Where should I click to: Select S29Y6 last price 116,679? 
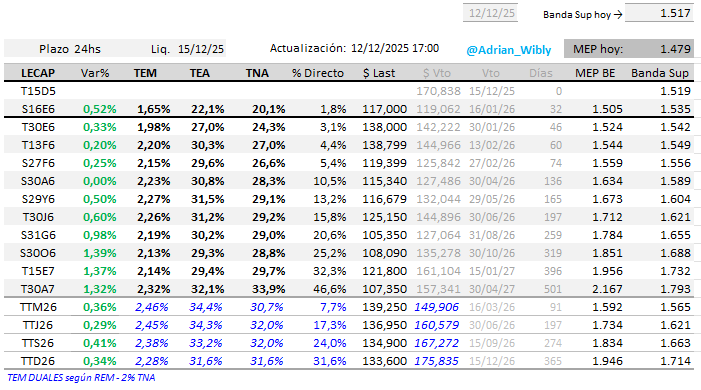coord(384,199)
